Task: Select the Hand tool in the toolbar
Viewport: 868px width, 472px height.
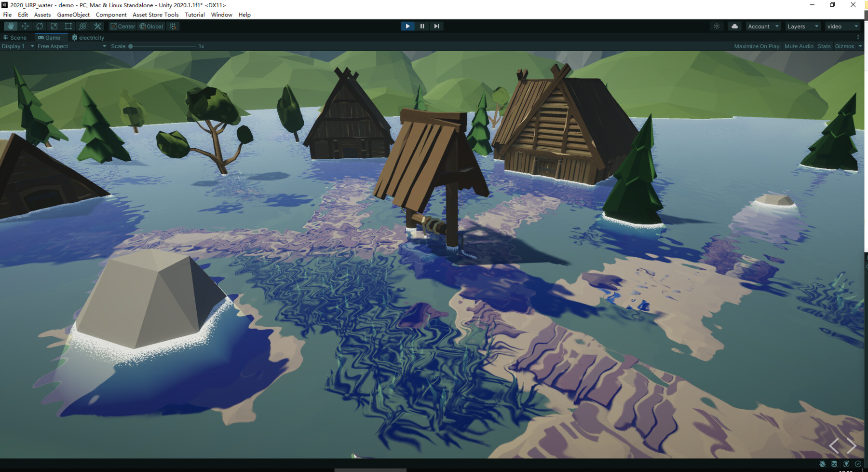Action: [11, 26]
